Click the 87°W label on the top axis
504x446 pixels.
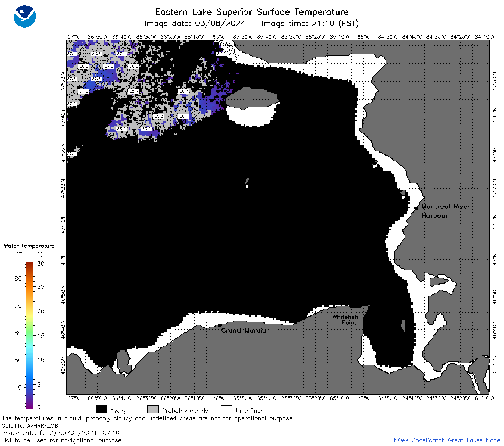point(74,37)
